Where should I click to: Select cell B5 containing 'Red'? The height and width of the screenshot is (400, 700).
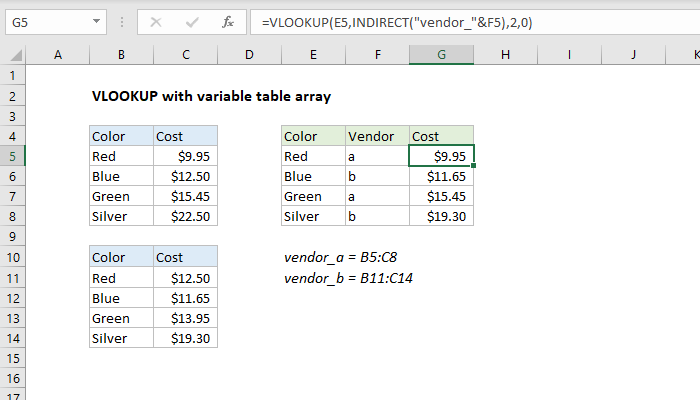[x=121, y=156]
